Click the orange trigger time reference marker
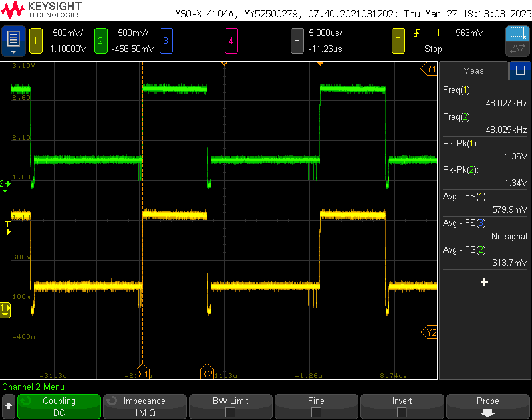This screenshot has height=420, width=532. 320,64
